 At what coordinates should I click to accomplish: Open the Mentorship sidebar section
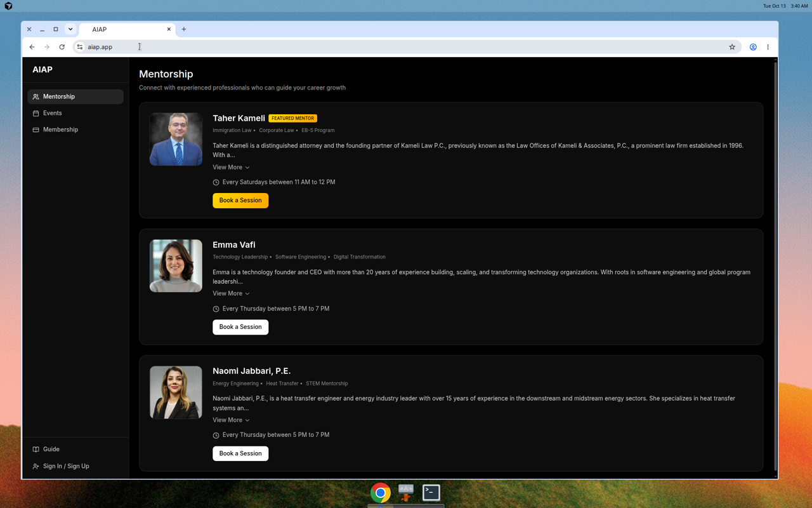point(75,97)
